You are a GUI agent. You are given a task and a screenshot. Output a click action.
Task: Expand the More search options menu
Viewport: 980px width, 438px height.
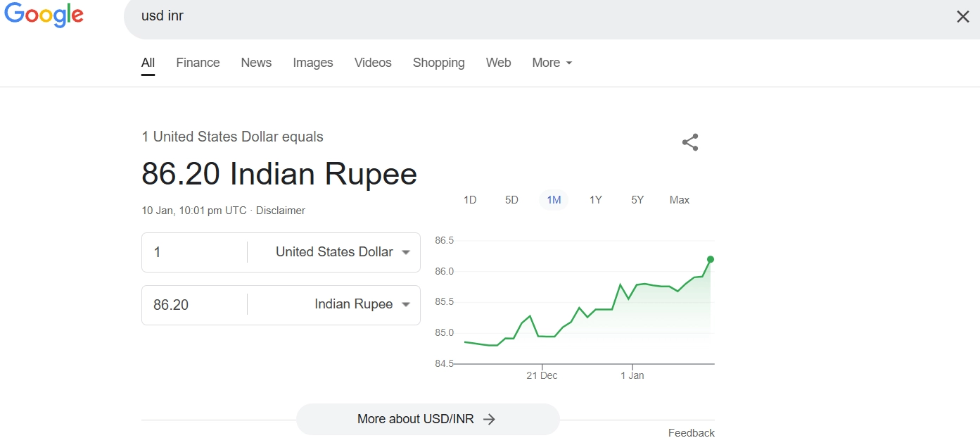(552, 63)
